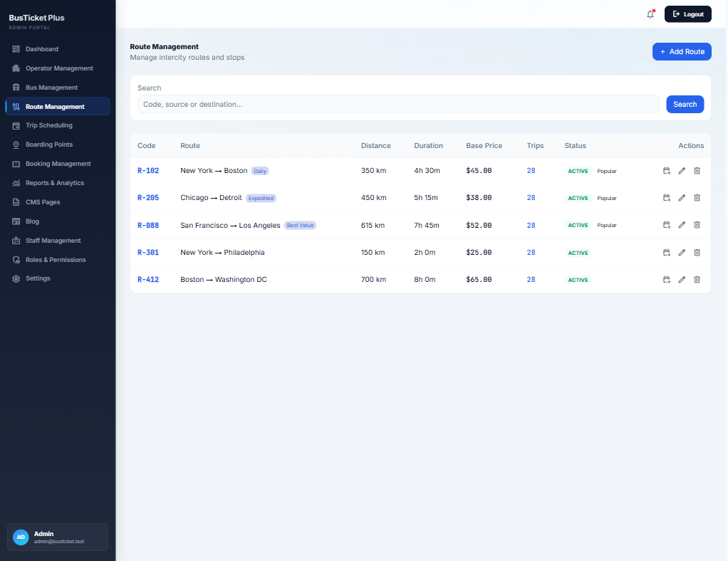Edit route R-205 with the pencil icon

(x=682, y=198)
